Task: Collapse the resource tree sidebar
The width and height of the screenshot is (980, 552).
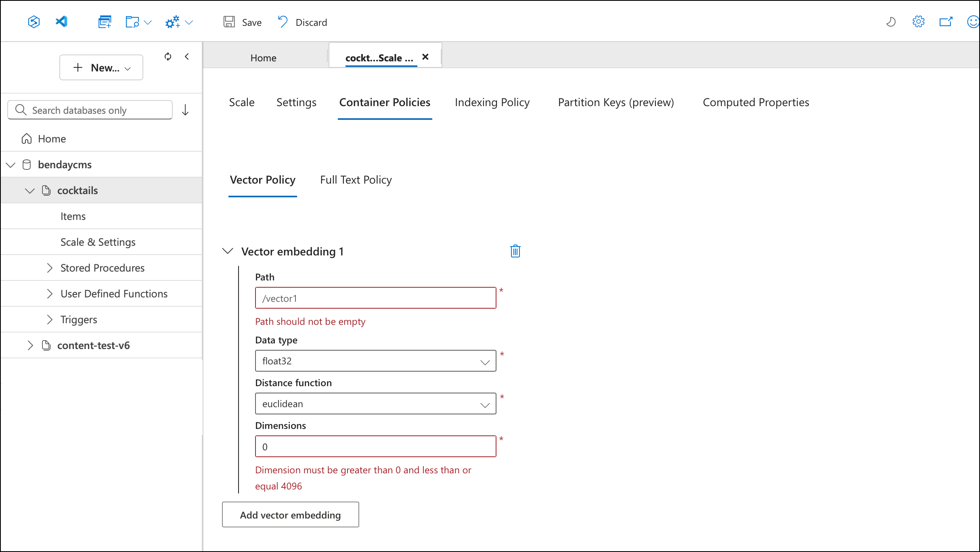Action: click(x=187, y=56)
